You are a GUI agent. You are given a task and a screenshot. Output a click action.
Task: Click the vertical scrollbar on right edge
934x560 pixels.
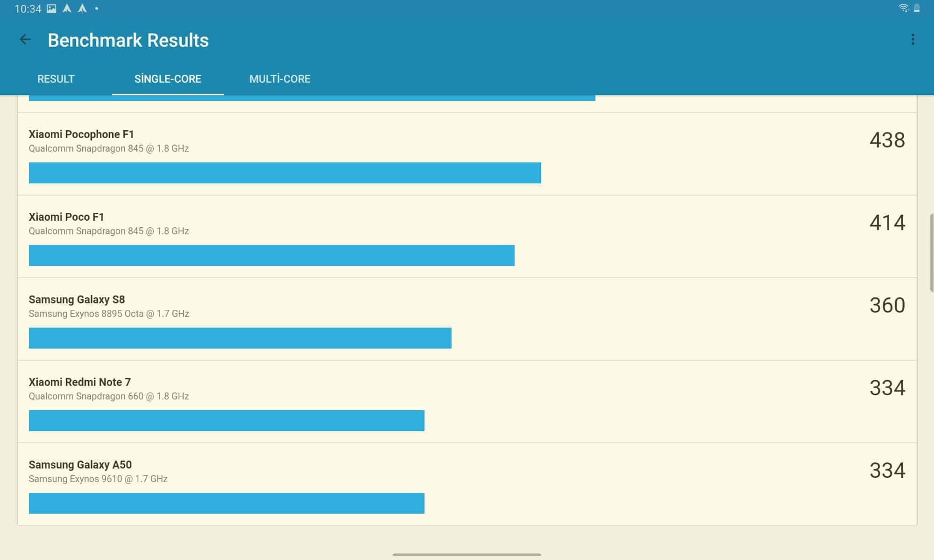click(932, 253)
